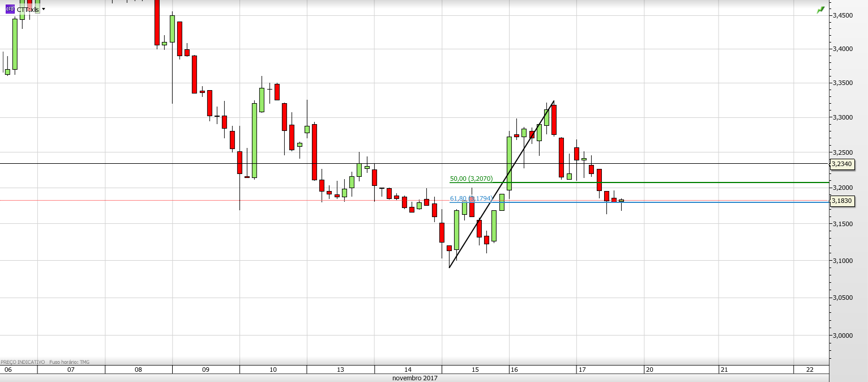Click date label 15 on time axis
This screenshot has height=382, width=868.
(x=475, y=370)
